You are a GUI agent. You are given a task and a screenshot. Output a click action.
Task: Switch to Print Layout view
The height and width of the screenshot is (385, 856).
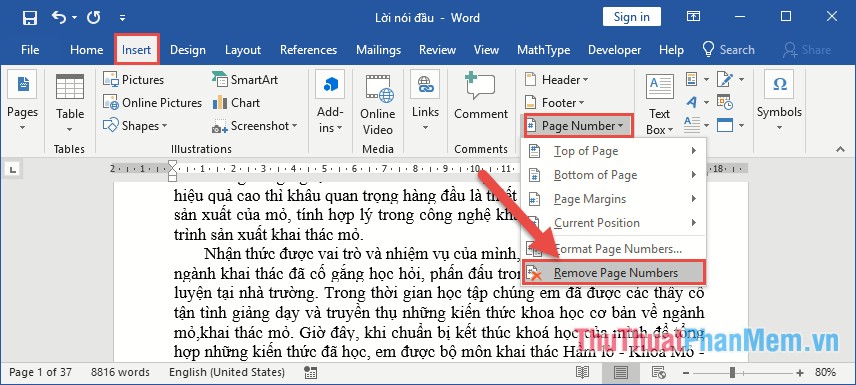click(621, 372)
